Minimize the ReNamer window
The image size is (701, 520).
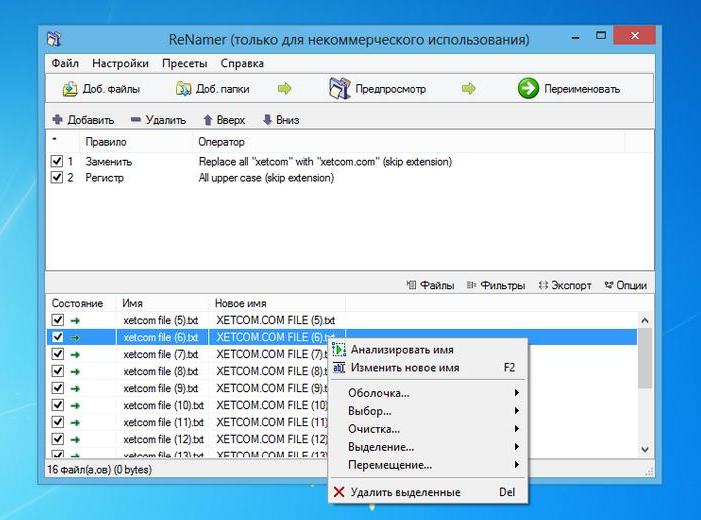tap(576, 37)
